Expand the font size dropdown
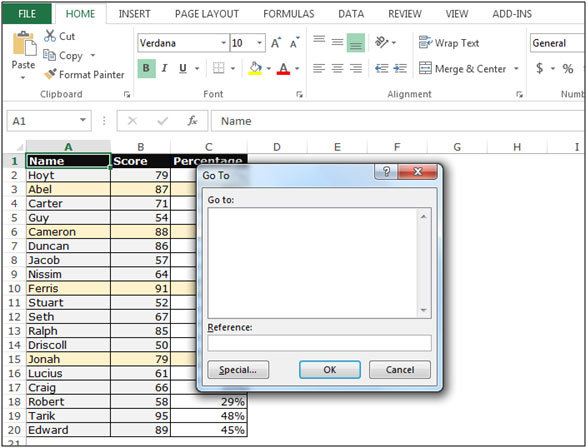The image size is (588, 448). (259, 43)
